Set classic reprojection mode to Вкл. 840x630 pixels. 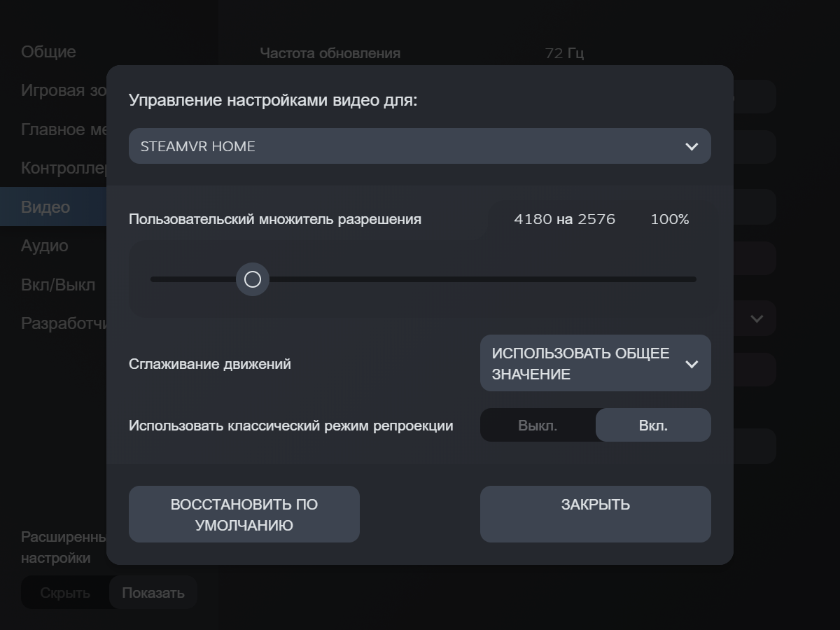pyautogui.click(x=653, y=426)
